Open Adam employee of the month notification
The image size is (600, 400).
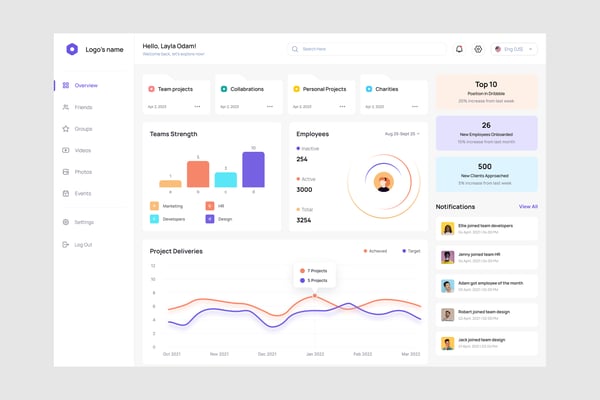486,286
